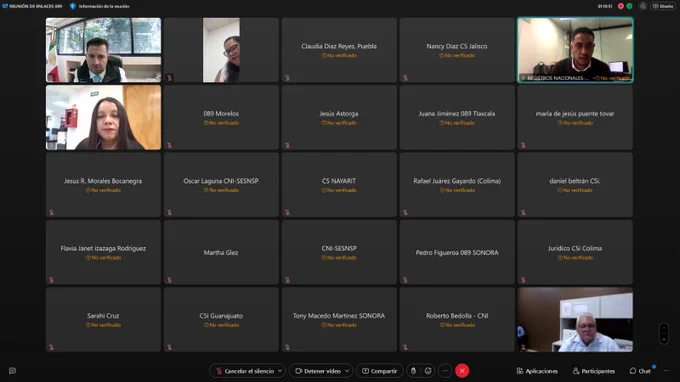Select the Flavia Janet Izazaga Rodriguez tile

(103, 252)
